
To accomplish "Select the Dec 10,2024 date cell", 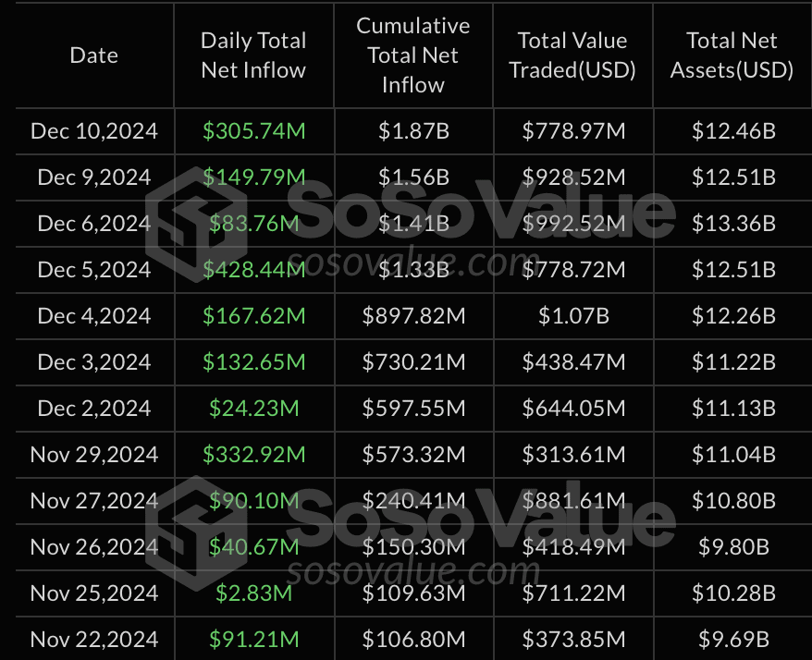I will pyautogui.click(x=93, y=131).
